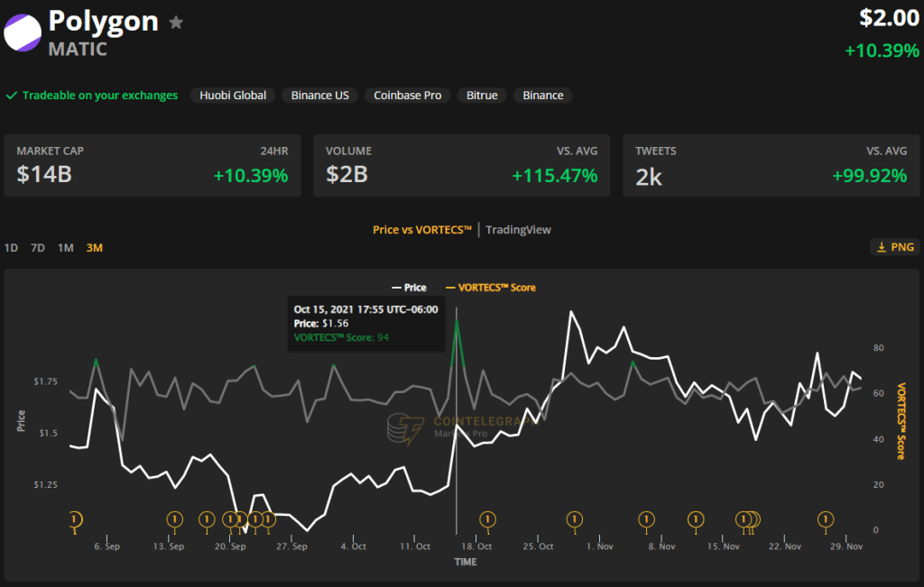Click the Polygon MATIC logo icon
This screenshot has width=924, height=587.
23,32
